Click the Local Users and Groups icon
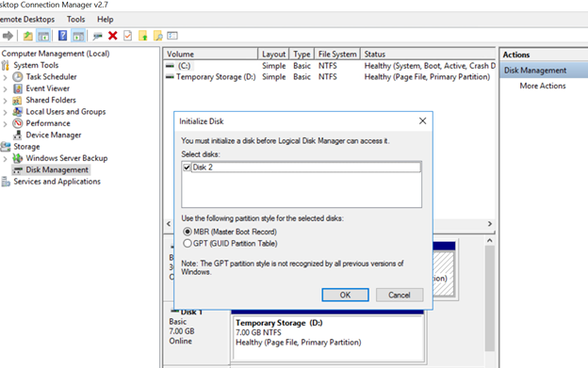This screenshot has width=588, height=368. click(17, 112)
